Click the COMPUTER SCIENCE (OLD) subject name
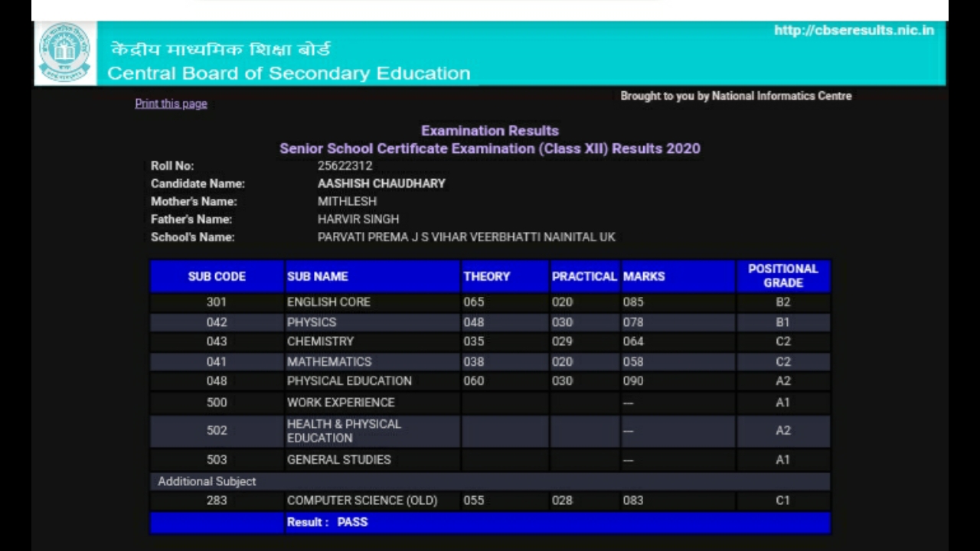This screenshot has height=551, width=980. (x=362, y=500)
